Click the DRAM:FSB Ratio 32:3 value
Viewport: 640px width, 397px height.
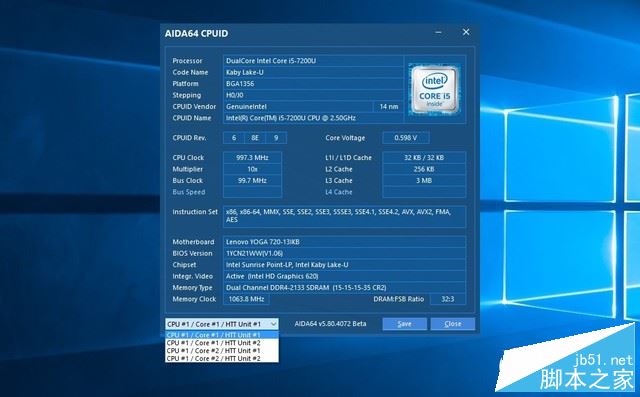448,299
